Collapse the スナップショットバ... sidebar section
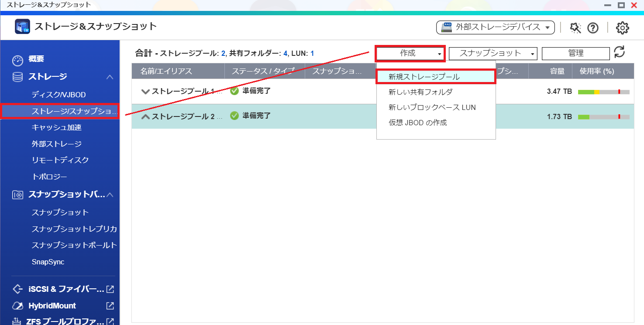This screenshot has width=644, height=325. 110,195
